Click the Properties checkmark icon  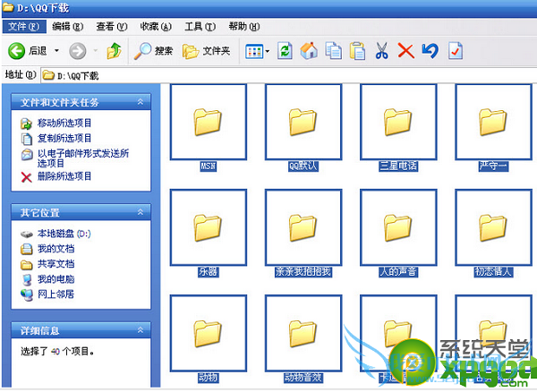pyautogui.click(x=456, y=51)
